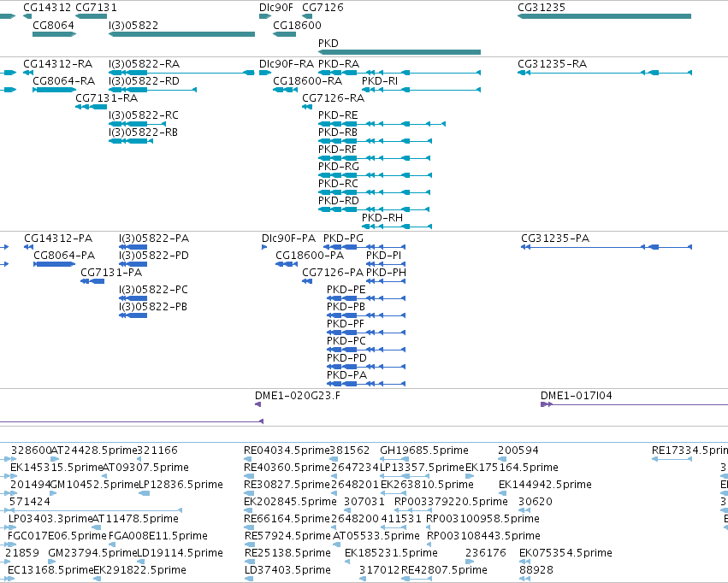728x583 pixels.
Task: Click the CG7131 gene label
Action: click(96, 8)
